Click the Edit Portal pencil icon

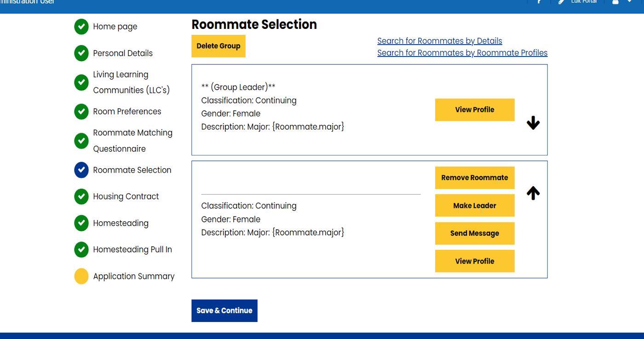[x=562, y=2]
